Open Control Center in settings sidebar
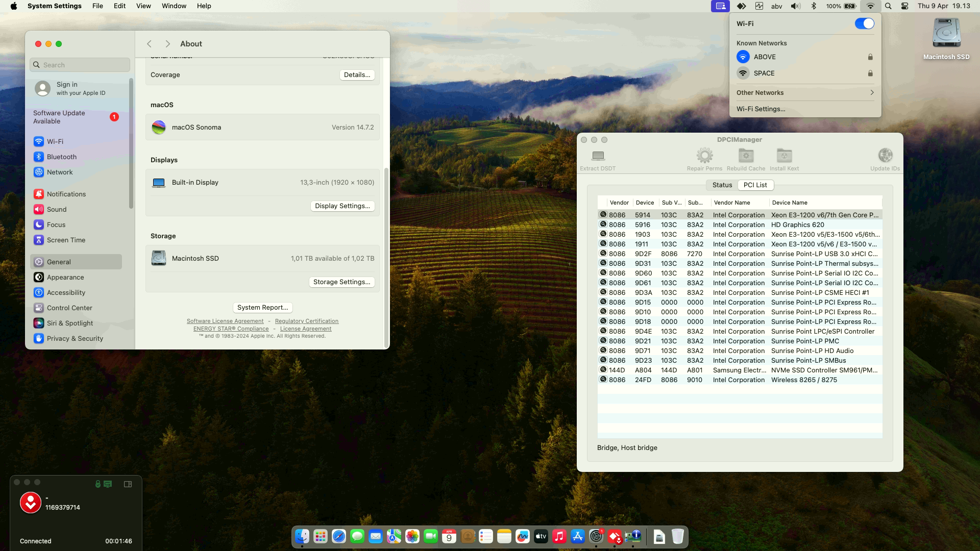 76,308
